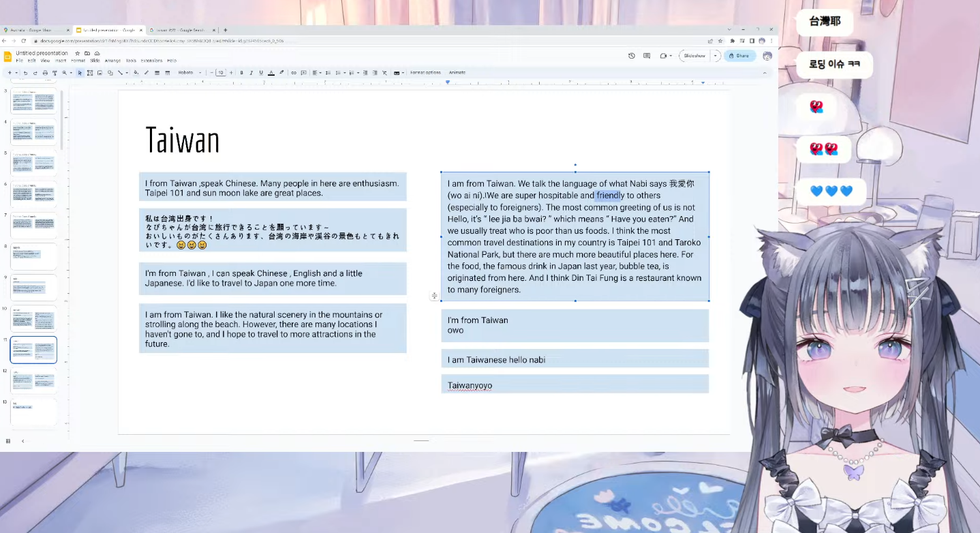Click the Animate button
This screenshot has width=980, height=533.
click(x=457, y=72)
